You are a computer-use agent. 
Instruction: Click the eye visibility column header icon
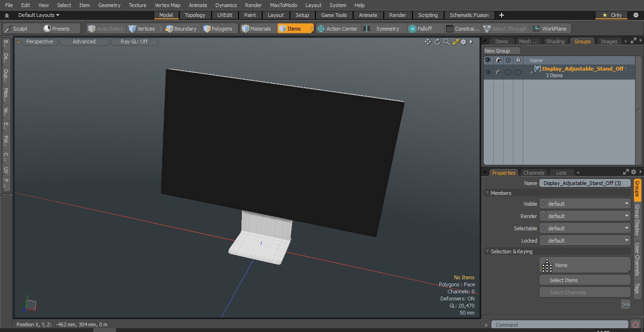[x=488, y=60]
